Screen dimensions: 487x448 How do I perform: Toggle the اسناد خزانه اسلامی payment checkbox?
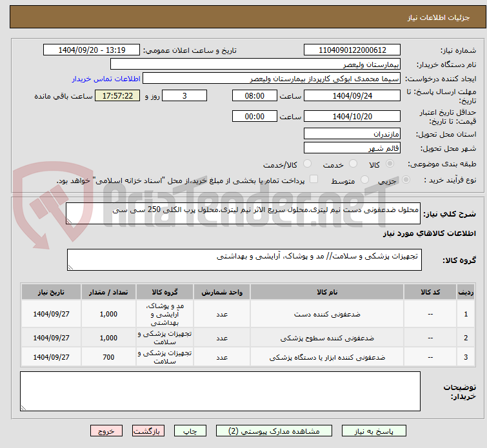tap(313, 179)
